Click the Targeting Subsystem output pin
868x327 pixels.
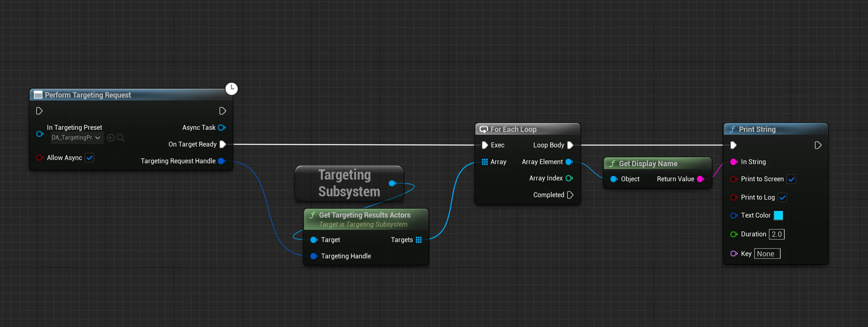click(392, 183)
